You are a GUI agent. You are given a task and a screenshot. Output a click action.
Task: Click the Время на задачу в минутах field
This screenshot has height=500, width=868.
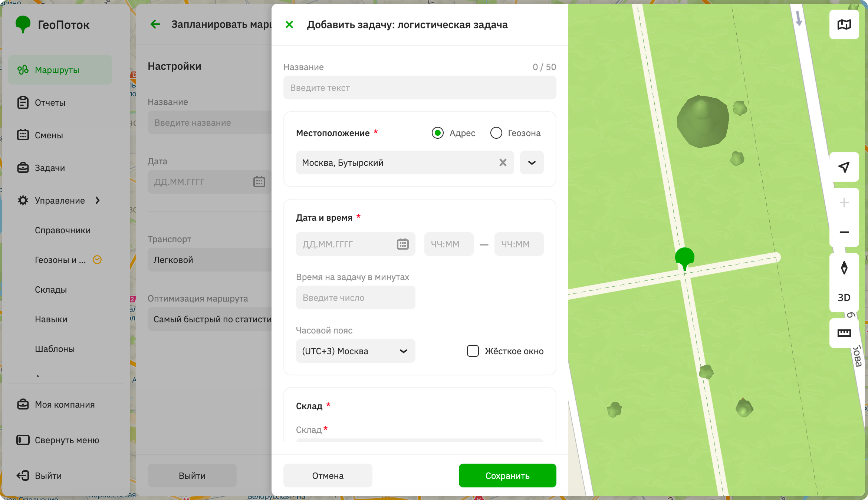coord(356,297)
